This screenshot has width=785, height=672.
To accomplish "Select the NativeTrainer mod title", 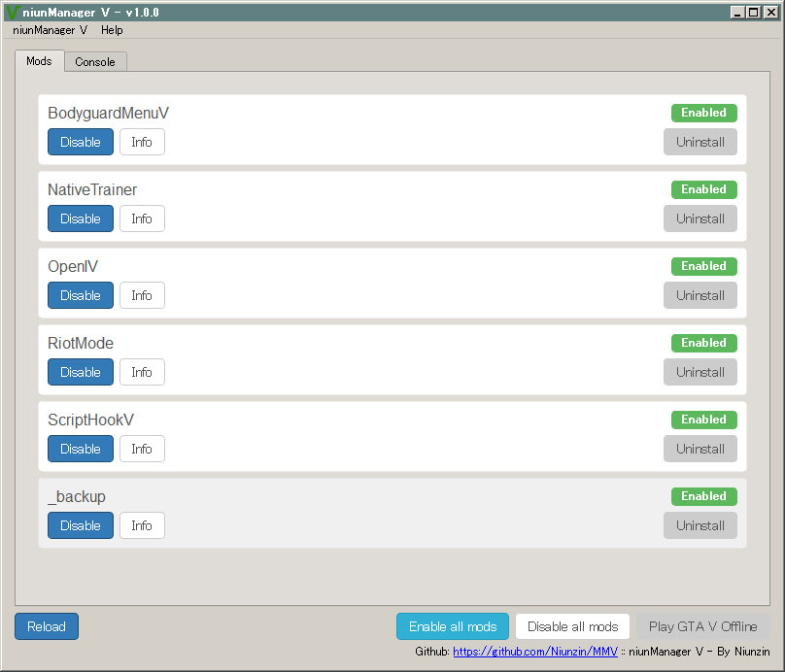I will 92,189.
